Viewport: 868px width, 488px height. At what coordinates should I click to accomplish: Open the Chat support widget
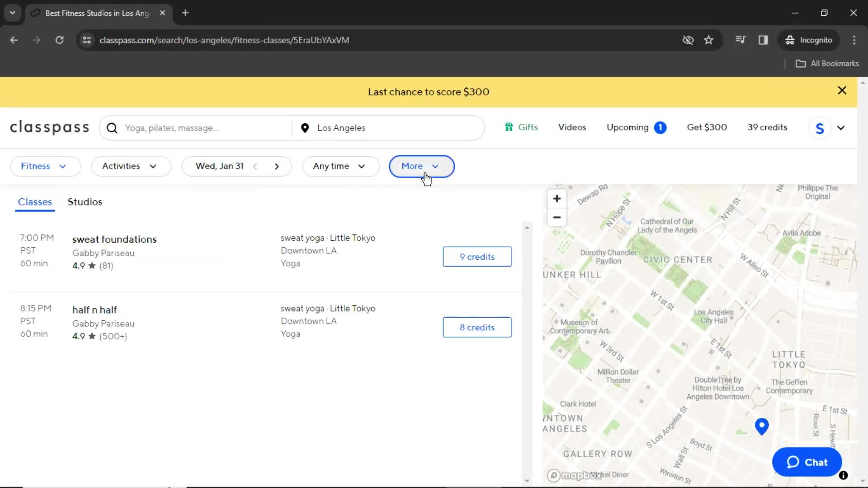pyautogui.click(x=807, y=462)
